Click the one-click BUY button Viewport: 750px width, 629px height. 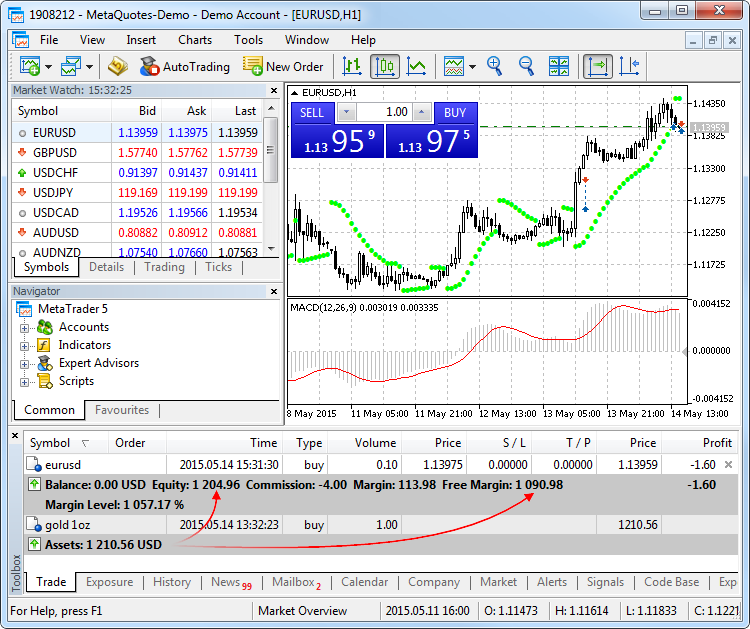(455, 113)
